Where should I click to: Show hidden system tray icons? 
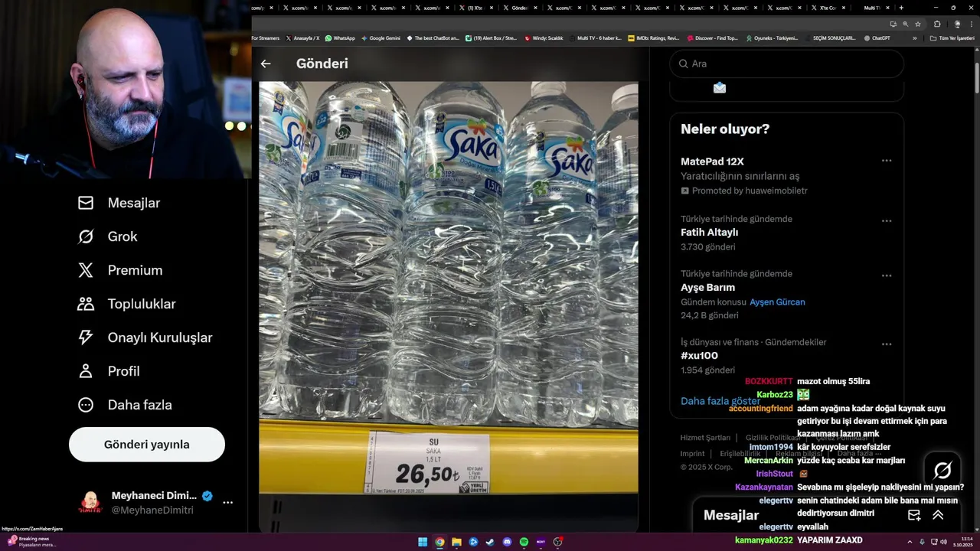pos(910,542)
